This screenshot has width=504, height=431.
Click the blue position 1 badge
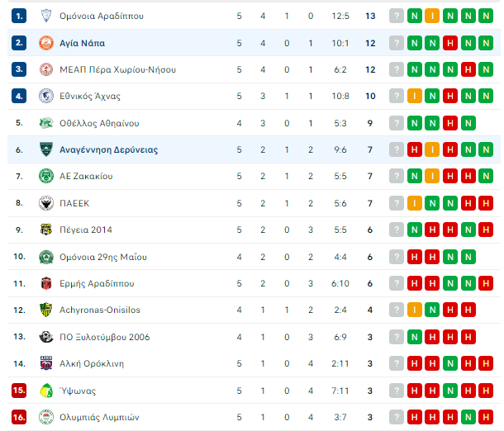tap(20, 16)
